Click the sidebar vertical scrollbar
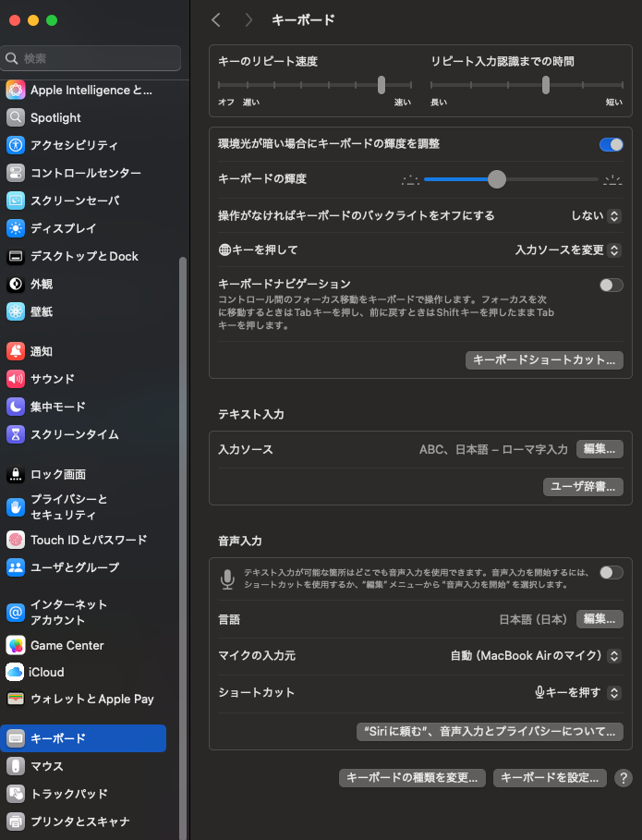Screen dimensions: 642x840 coord(183,546)
